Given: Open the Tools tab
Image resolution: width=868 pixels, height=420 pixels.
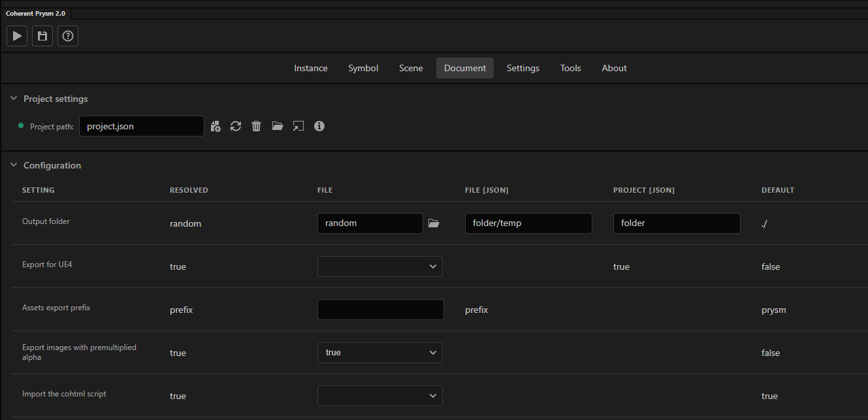Looking at the screenshot, I should click(x=570, y=68).
